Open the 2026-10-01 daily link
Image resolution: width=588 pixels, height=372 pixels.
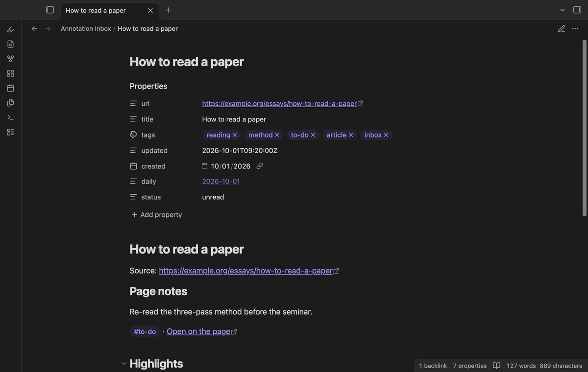[x=221, y=182]
